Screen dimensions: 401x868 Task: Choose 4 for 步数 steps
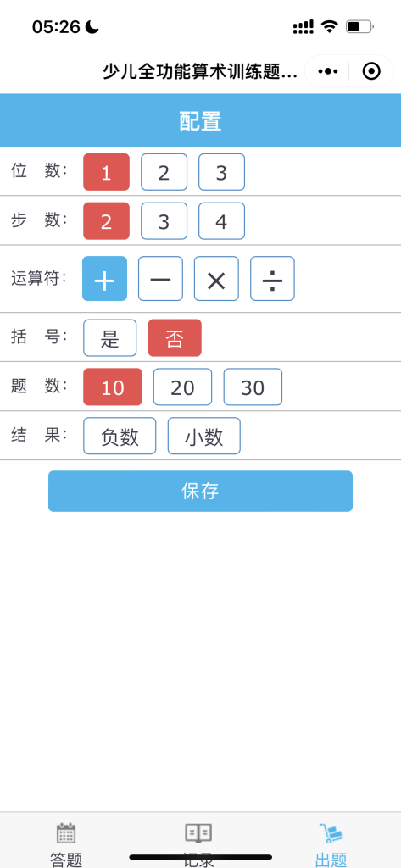pos(221,221)
